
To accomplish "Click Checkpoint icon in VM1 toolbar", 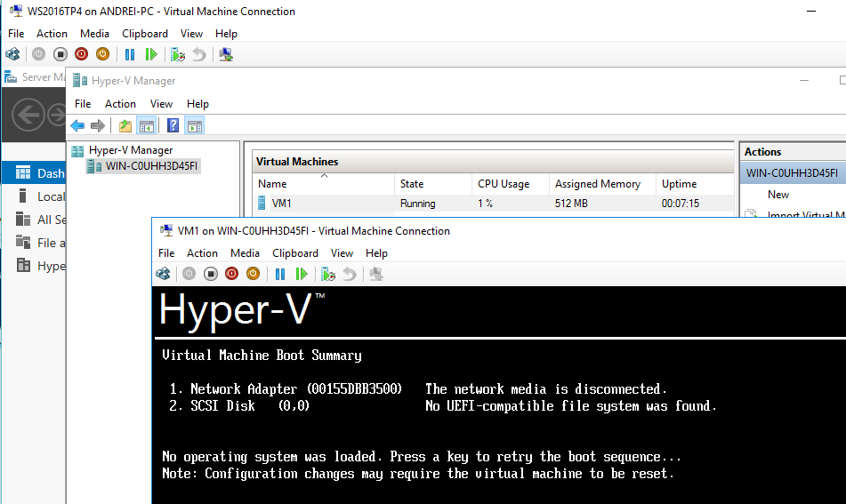I will point(328,274).
